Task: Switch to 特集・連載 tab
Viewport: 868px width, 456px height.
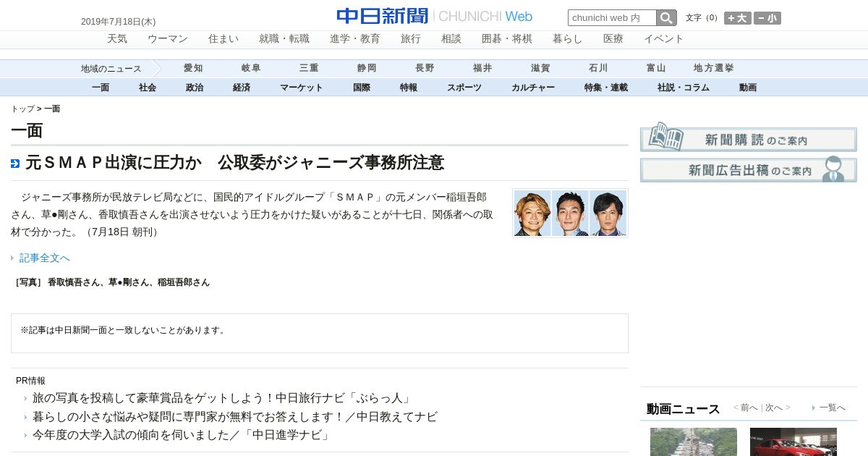Action: [606, 88]
